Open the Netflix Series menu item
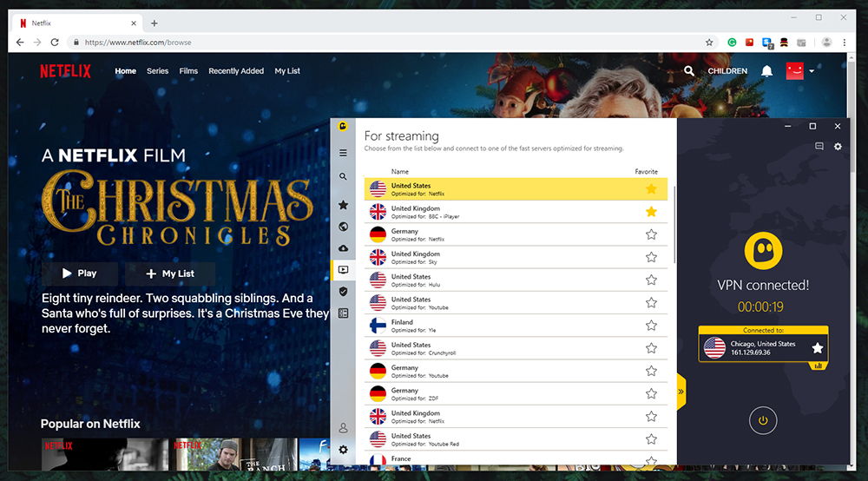Screen dimensions: 868x481 click(x=157, y=71)
